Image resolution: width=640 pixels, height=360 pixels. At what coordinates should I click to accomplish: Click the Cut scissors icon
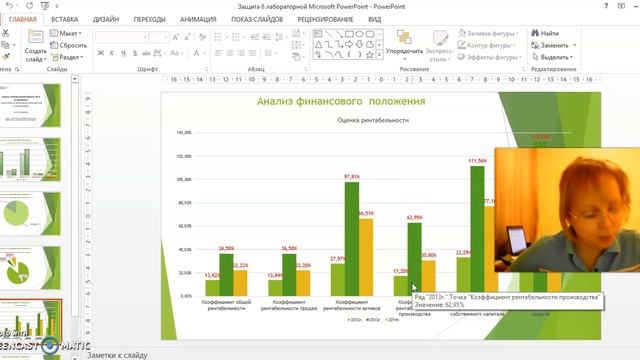(x=5, y=33)
